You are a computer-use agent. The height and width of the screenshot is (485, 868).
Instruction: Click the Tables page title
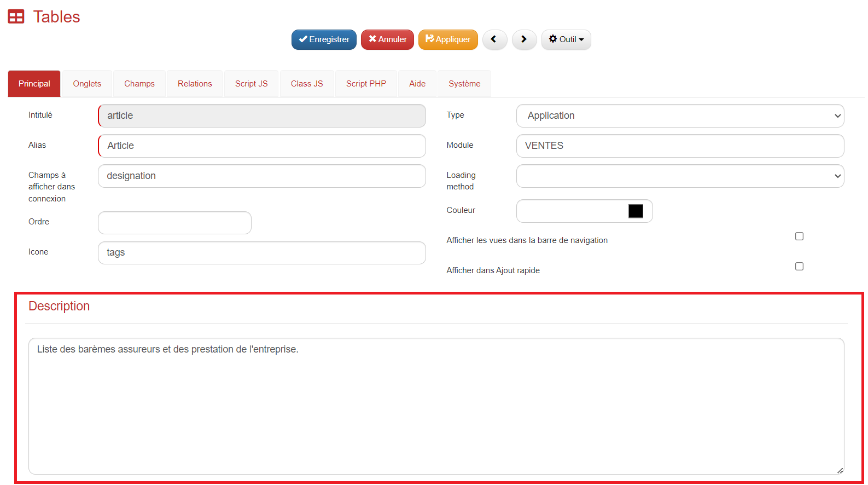tap(56, 17)
